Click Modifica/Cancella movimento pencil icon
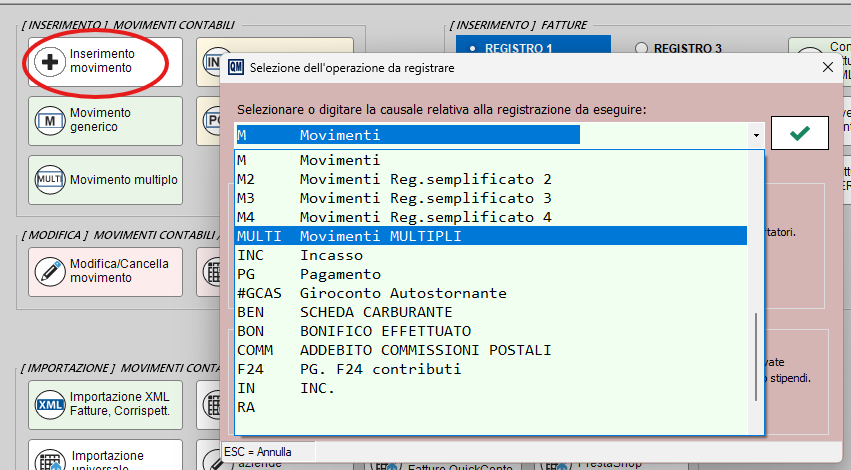 tap(49, 271)
